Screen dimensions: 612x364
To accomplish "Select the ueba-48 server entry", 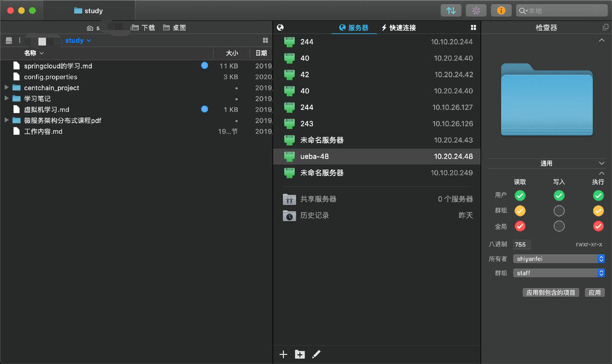I will [x=377, y=157].
